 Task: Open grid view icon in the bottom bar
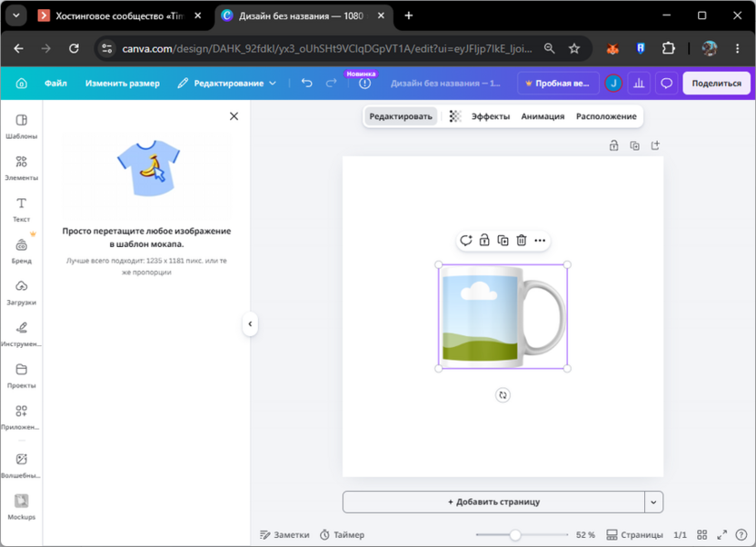(702, 534)
